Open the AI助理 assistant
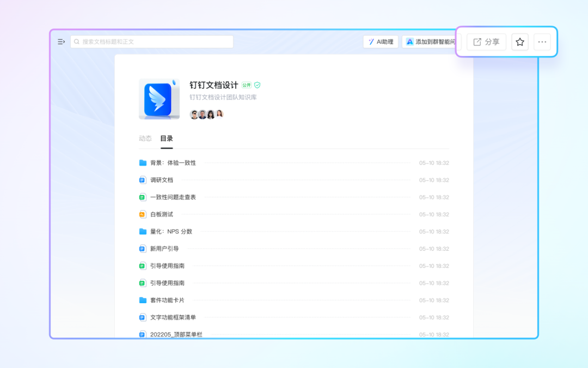 click(x=381, y=42)
